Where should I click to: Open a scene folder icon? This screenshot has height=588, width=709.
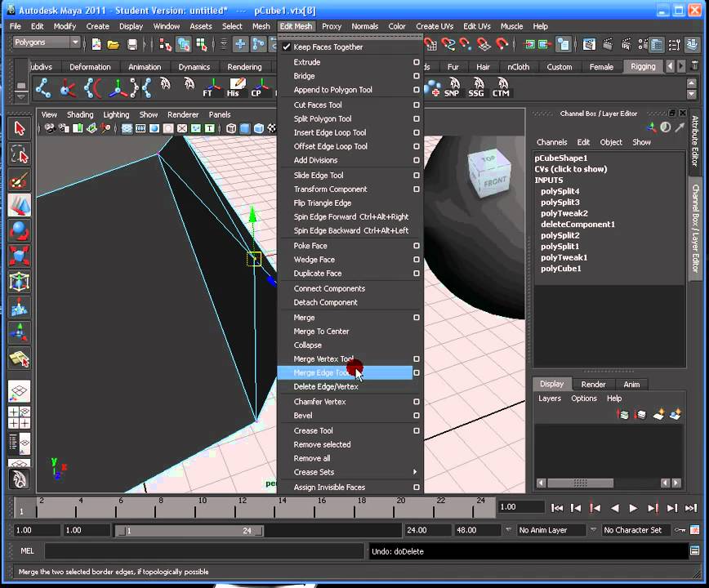[113, 44]
